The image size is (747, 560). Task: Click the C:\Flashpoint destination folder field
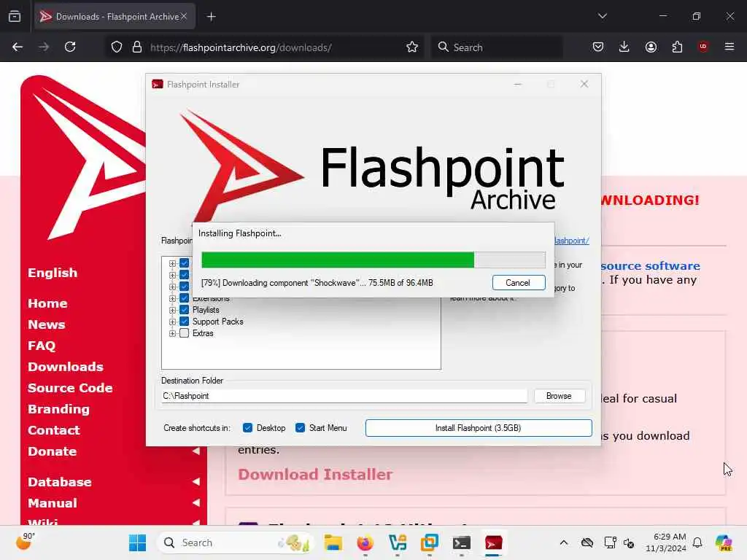tap(344, 396)
